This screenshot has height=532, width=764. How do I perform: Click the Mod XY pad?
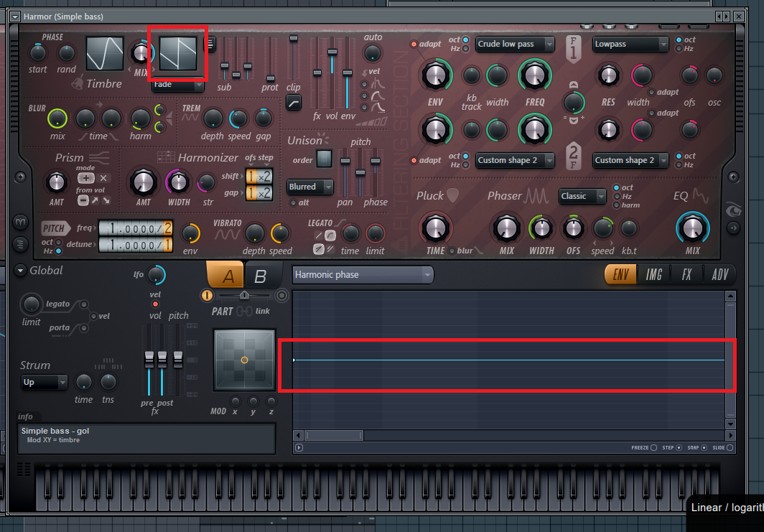244,360
